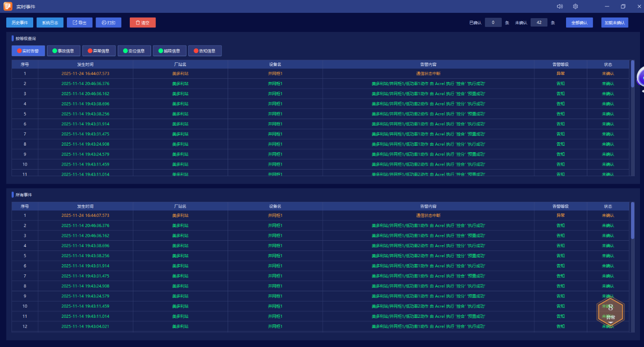This screenshot has height=347, width=644.
Task: Toggle the 越限信息 filter
Action: click(x=170, y=51)
